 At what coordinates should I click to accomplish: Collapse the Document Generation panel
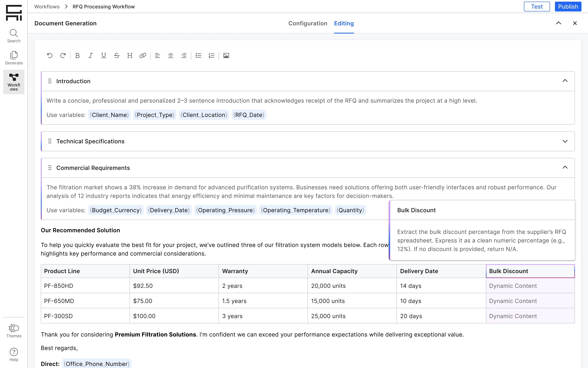(559, 23)
